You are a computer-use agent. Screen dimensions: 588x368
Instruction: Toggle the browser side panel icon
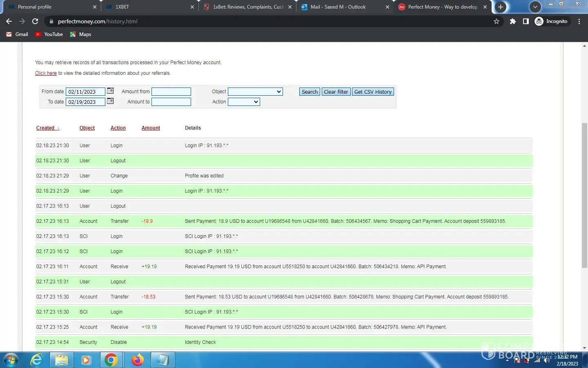pos(526,21)
